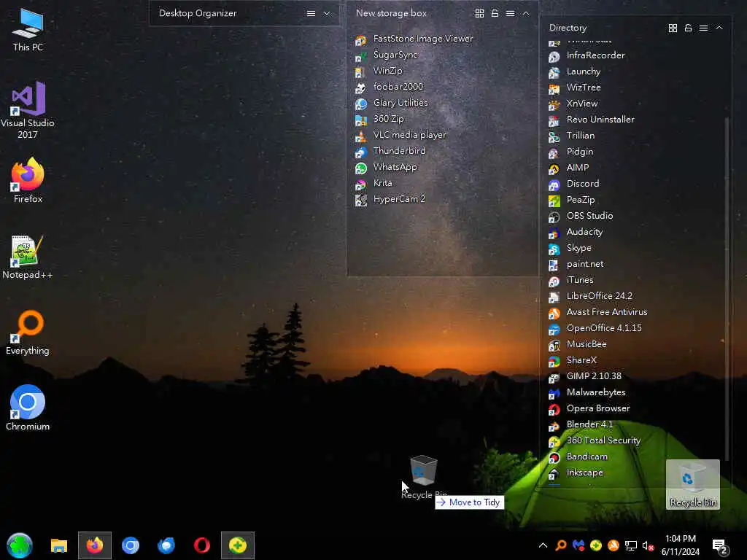Open the Directory box hamburger menu

point(703,28)
